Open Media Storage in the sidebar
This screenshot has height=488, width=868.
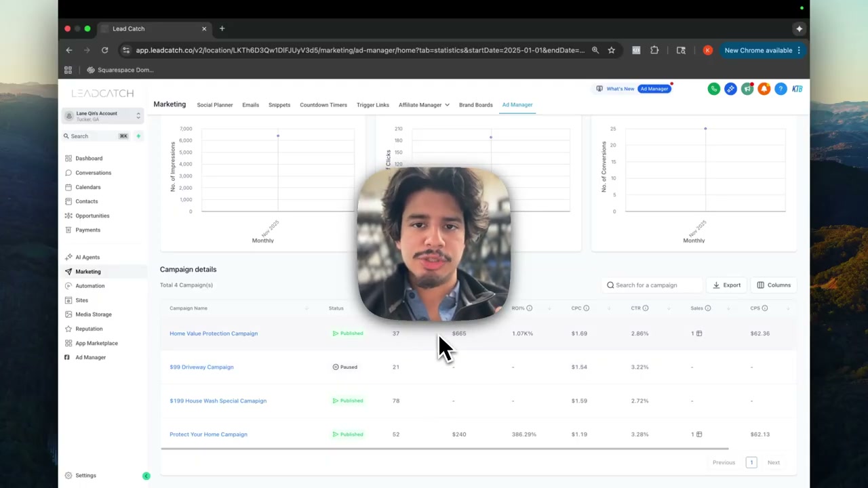pyautogui.click(x=93, y=314)
